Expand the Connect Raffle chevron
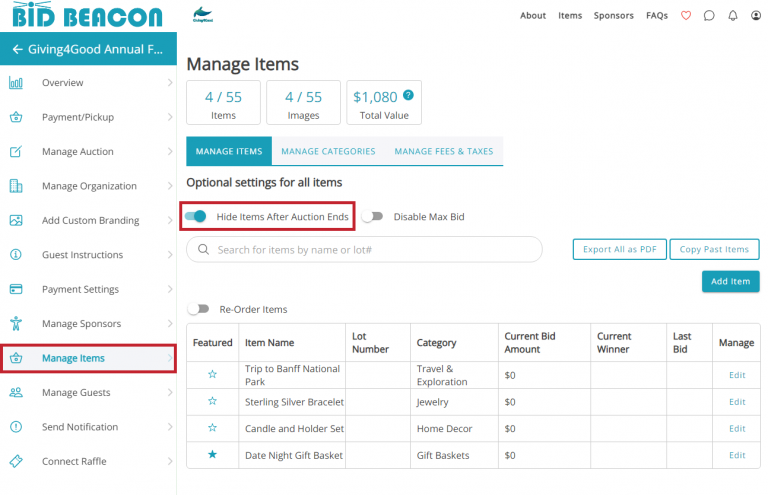The width and height of the screenshot is (768, 495). (169, 461)
